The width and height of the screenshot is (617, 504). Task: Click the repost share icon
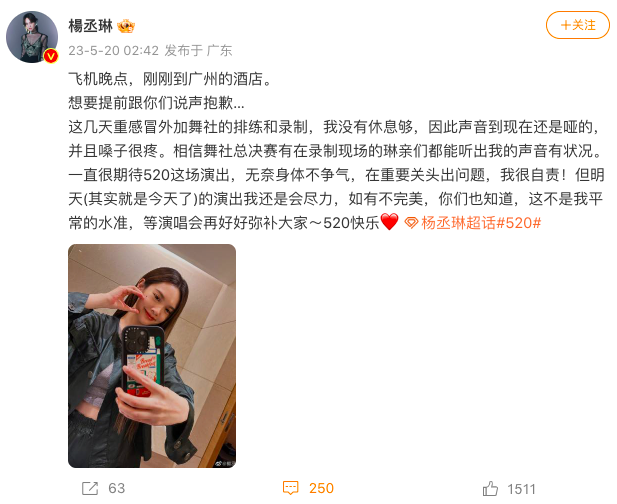90,488
